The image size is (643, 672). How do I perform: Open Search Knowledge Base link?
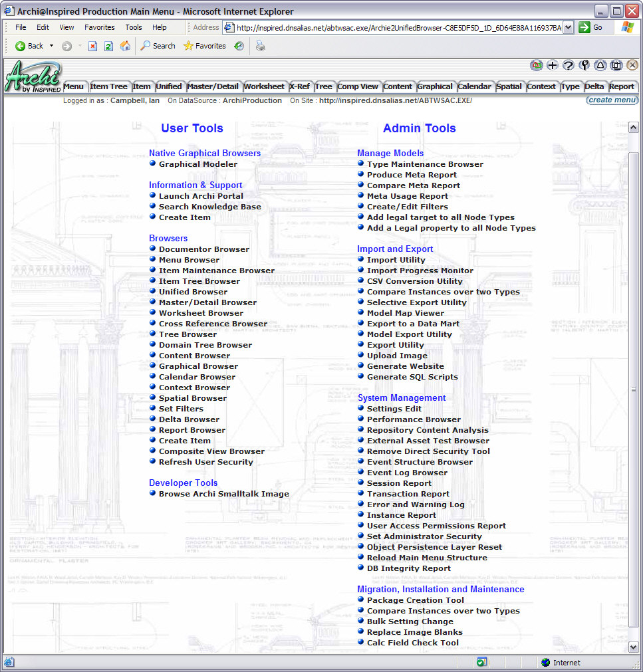[x=210, y=207]
